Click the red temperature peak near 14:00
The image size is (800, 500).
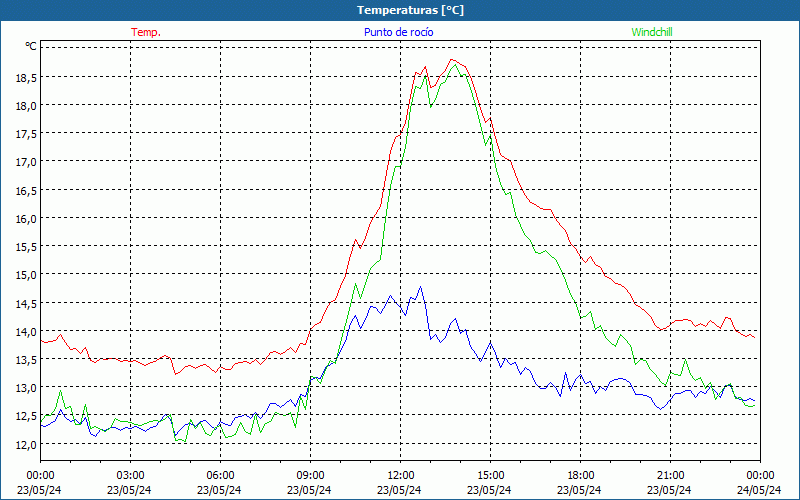[452, 60]
